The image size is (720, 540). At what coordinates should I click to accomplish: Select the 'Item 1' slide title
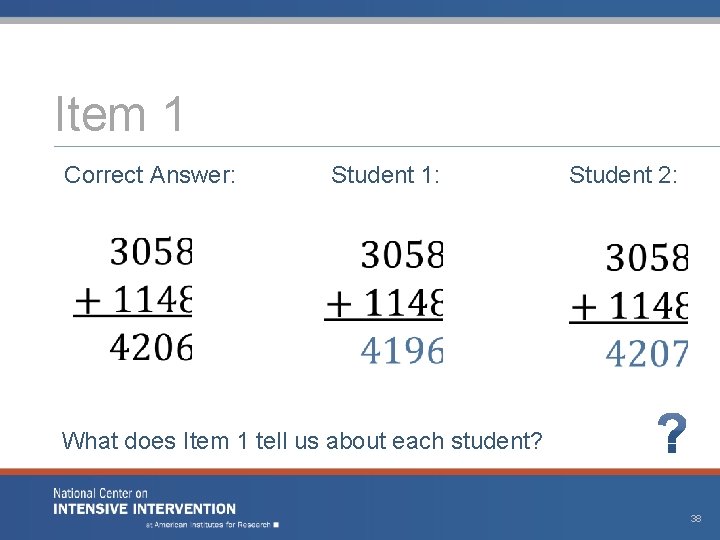(x=120, y=113)
